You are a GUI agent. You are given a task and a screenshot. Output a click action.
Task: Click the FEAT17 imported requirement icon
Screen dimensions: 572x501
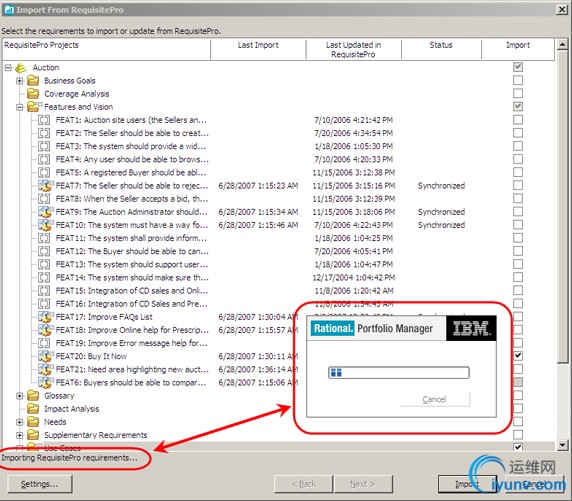(45, 317)
